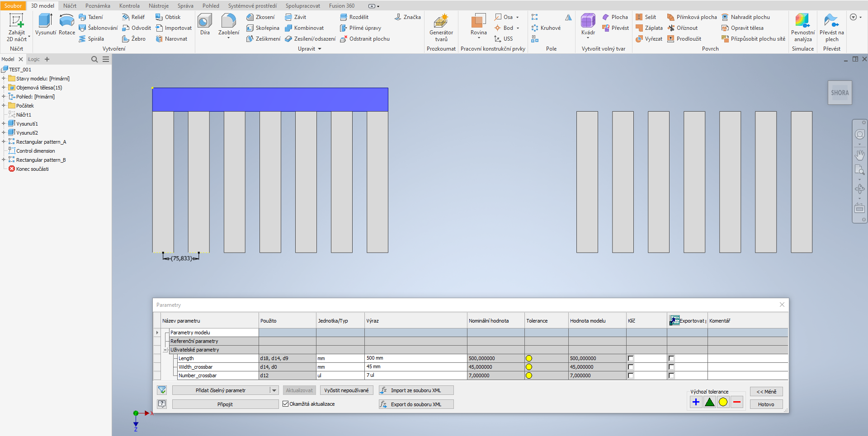Start Pevnostní analýza simulation
The height and width of the screenshot is (436, 868).
(x=803, y=25)
